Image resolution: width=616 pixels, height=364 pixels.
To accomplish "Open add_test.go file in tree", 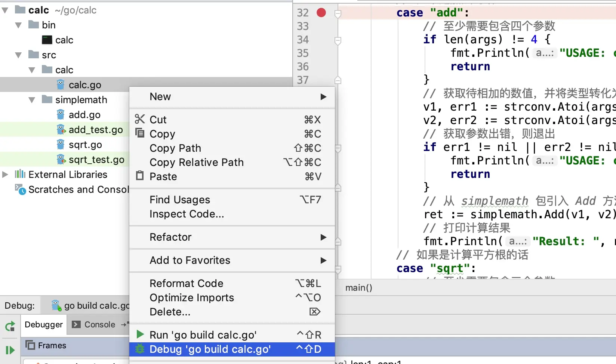I will point(96,130).
